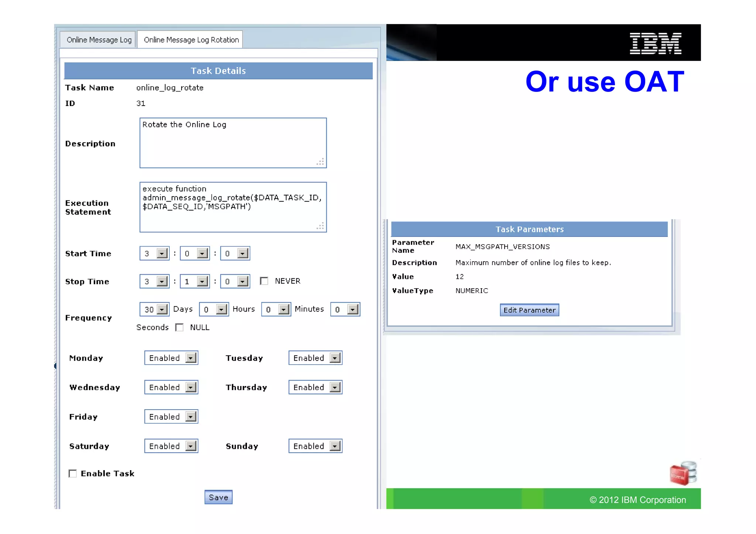The image size is (756, 534).
Task: Open the Stop Time minutes dropdown
Action: (195, 282)
